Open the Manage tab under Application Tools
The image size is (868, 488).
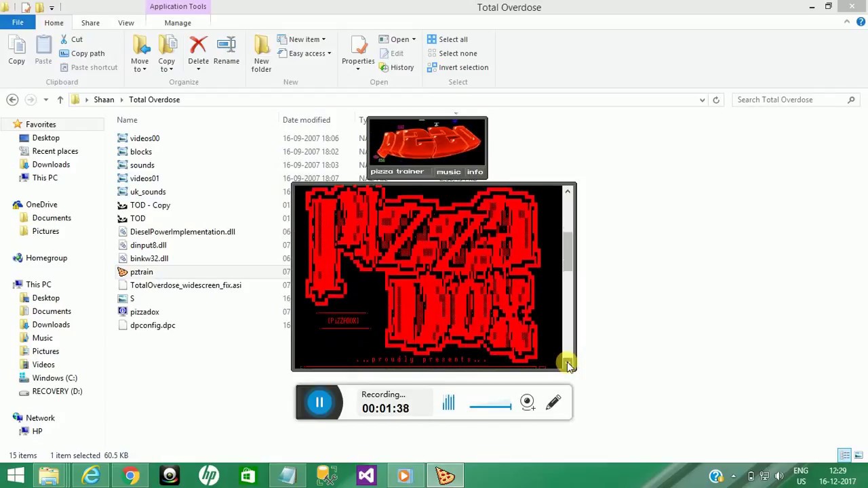[177, 22]
